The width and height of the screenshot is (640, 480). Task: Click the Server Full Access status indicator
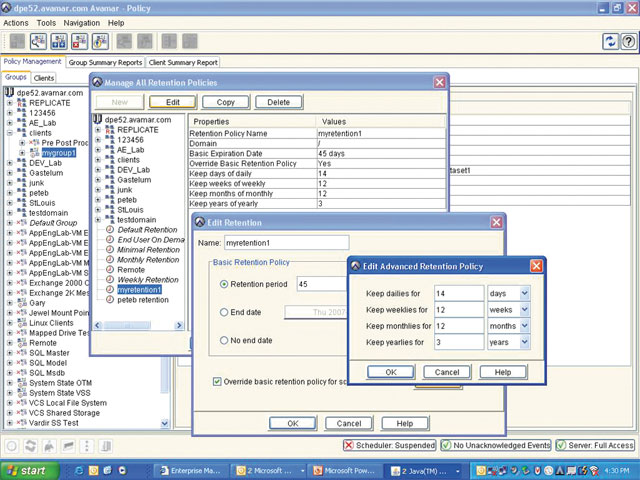coord(596,445)
